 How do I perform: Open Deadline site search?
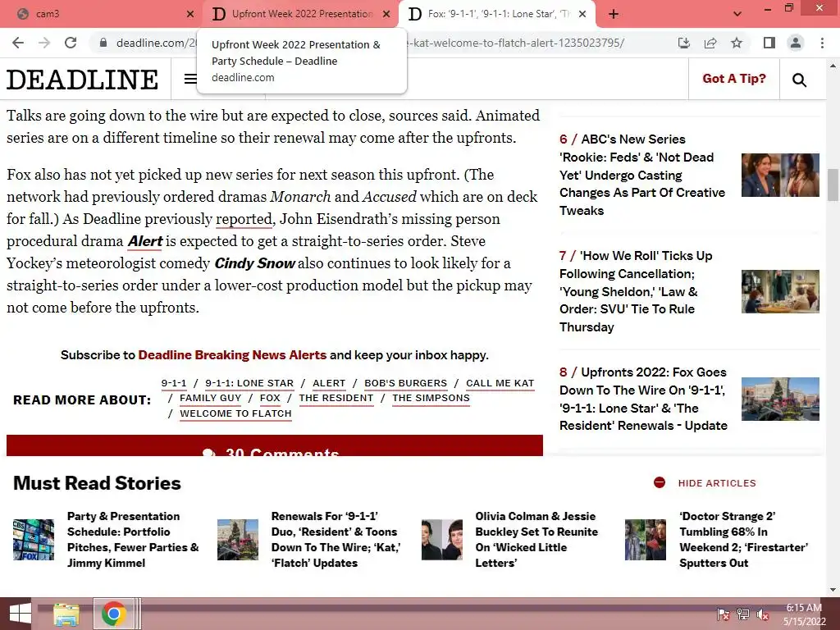(799, 80)
